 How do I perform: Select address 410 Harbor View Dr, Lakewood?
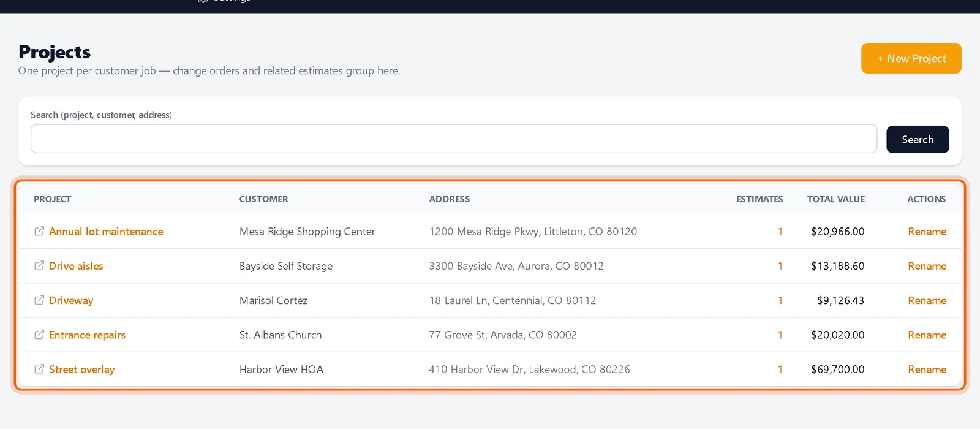[529, 370]
